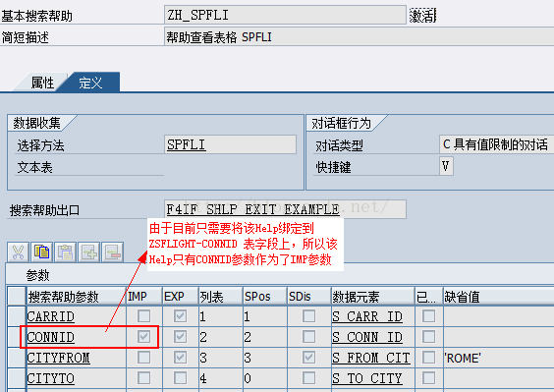This screenshot has height=392, width=554.
Task: Toggle IMP checkbox for CONNID
Action: click(x=143, y=337)
